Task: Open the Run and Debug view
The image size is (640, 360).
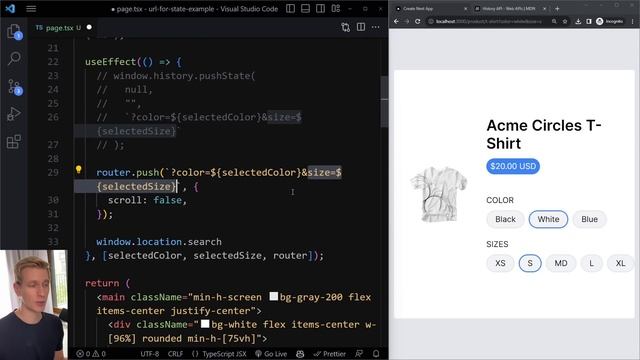Action: click(14, 114)
